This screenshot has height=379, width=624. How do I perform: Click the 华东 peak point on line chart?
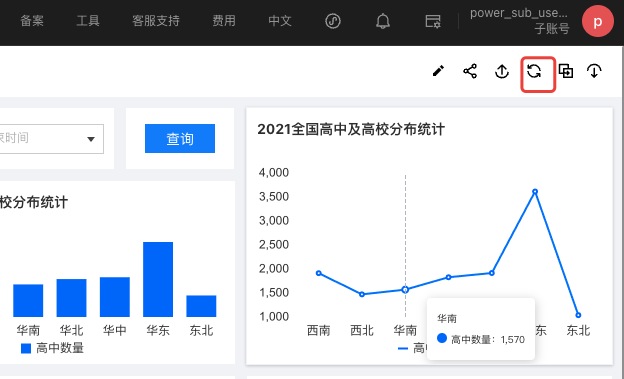tap(535, 192)
